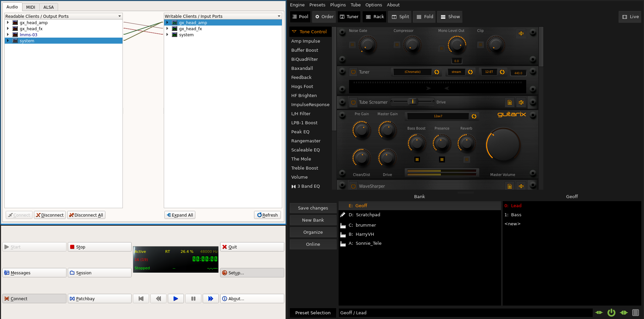
Task: Click Refresh in the connections panel
Action: [267, 215]
